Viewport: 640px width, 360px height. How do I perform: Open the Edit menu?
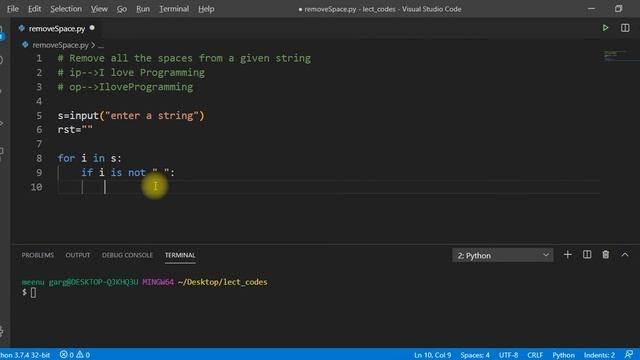click(34, 9)
